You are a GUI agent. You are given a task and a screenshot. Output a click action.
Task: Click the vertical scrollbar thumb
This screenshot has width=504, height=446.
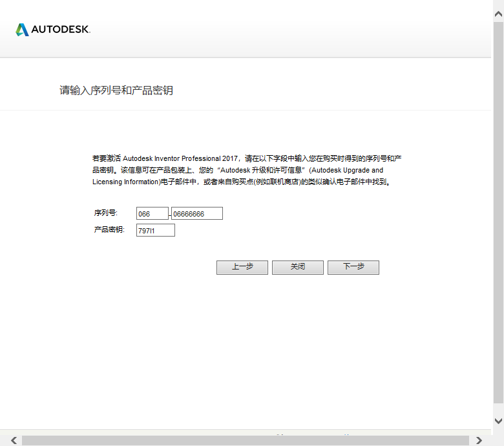coord(499,212)
